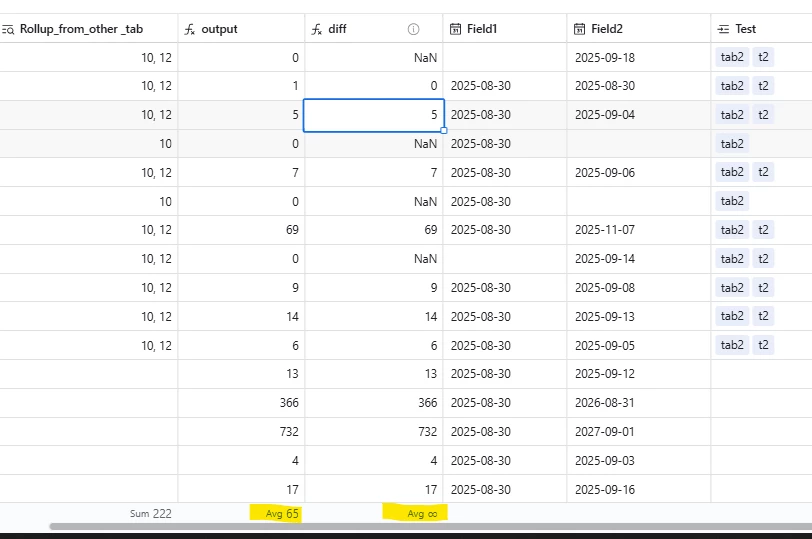Select output cell showing 69
812x539 pixels.
(x=241, y=230)
